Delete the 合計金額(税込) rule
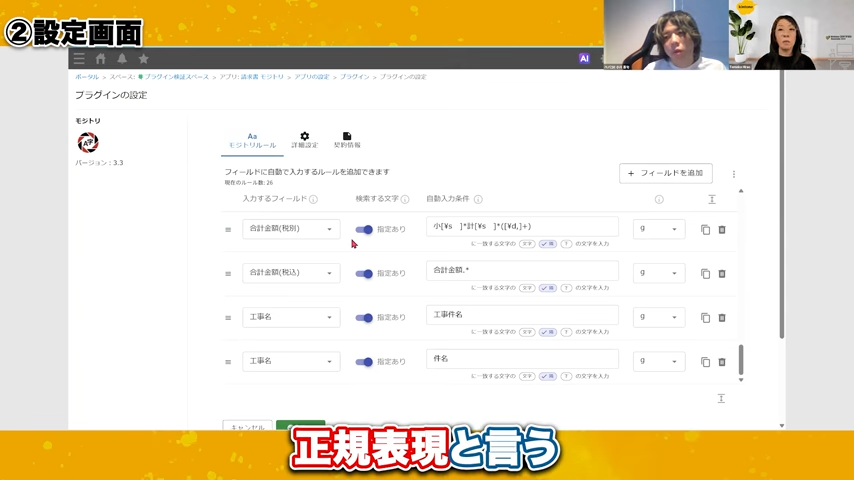 (722, 274)
